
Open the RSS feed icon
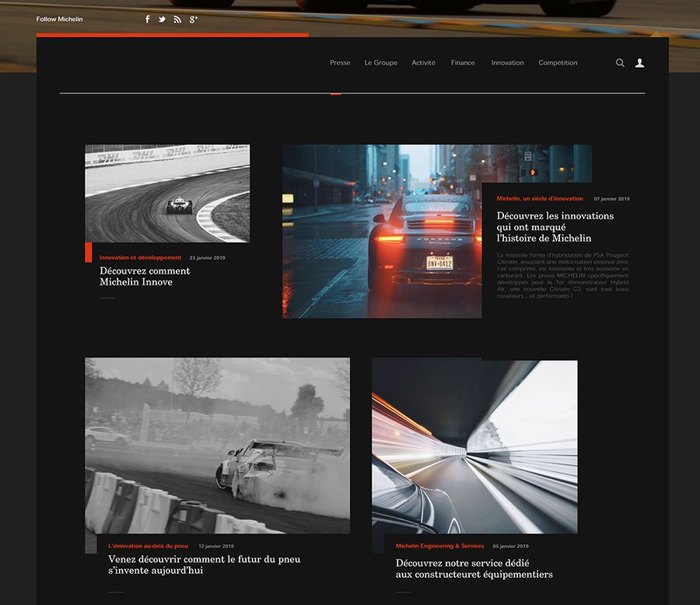click(x=177, y=19)
